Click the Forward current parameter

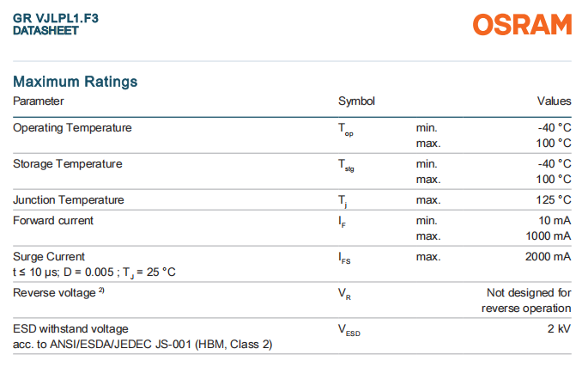tap(53, 221)
